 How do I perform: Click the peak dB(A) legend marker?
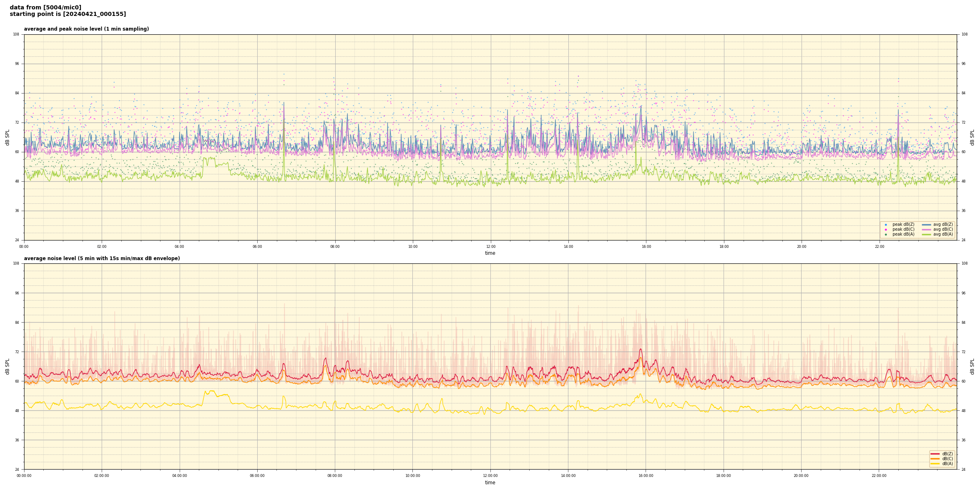point(886,234)
